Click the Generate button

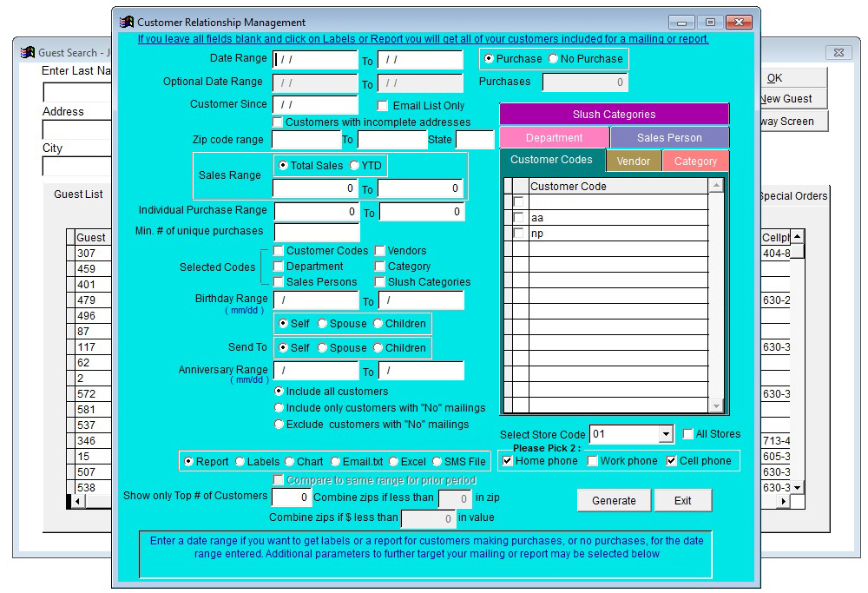pyautogui.click(x=614, y=501)
